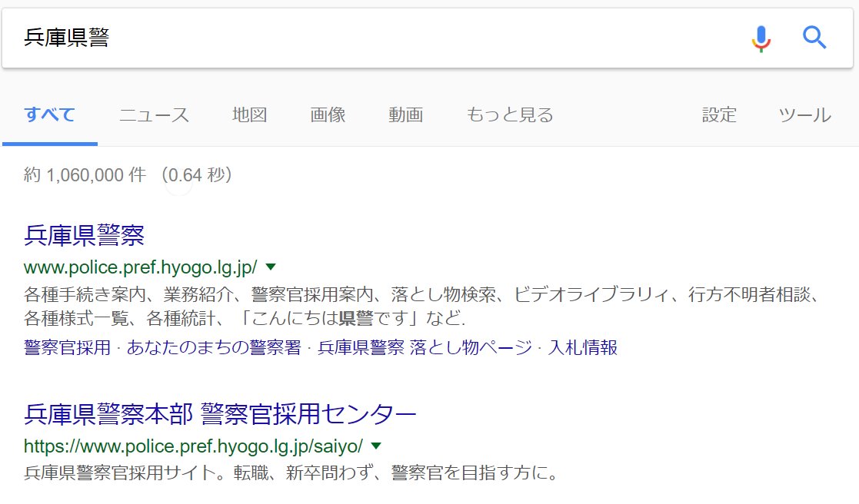Open the 動画 tab
The height and width of the screenshot is (504, 859).
click(406, 115)
